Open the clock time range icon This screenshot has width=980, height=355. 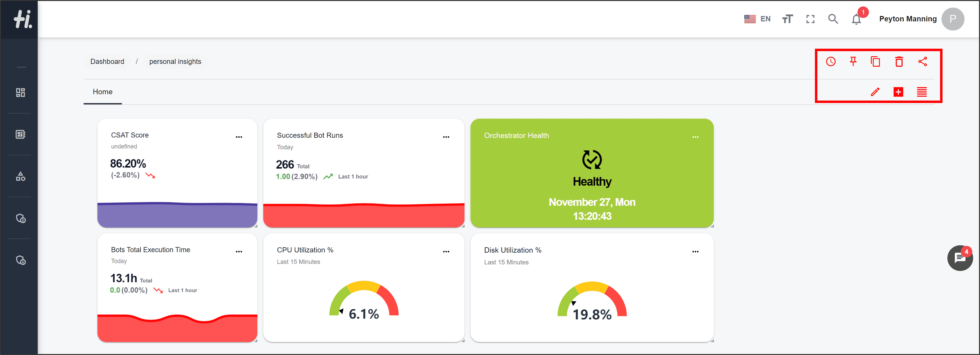(831, 62)
